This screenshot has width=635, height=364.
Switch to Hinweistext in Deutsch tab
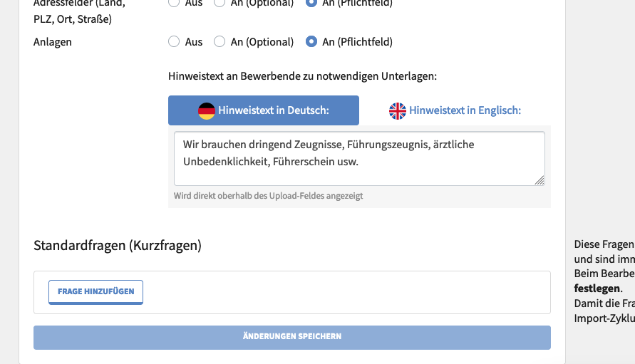point(264,110)
